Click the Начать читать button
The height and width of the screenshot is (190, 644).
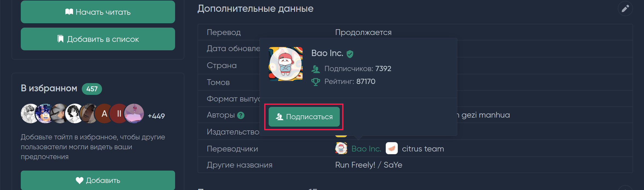(98, 12)
